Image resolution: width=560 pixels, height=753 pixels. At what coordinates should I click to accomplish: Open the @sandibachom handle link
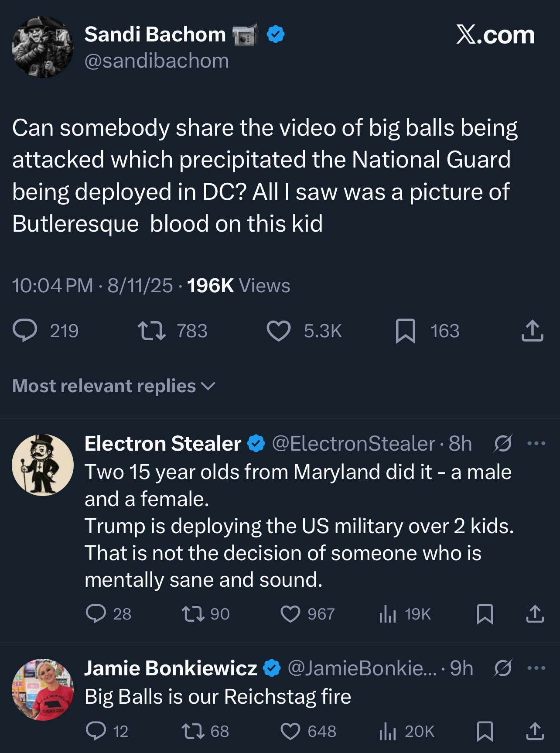157,61
